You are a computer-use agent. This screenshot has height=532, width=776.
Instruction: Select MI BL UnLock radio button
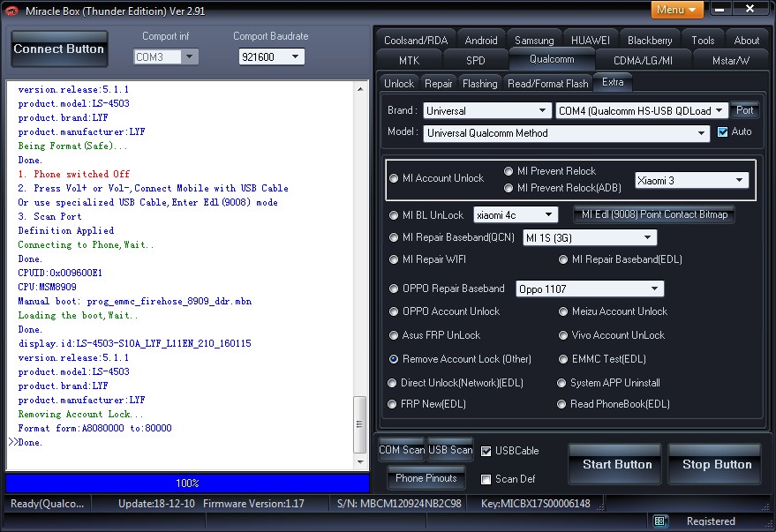click(394, 215)
